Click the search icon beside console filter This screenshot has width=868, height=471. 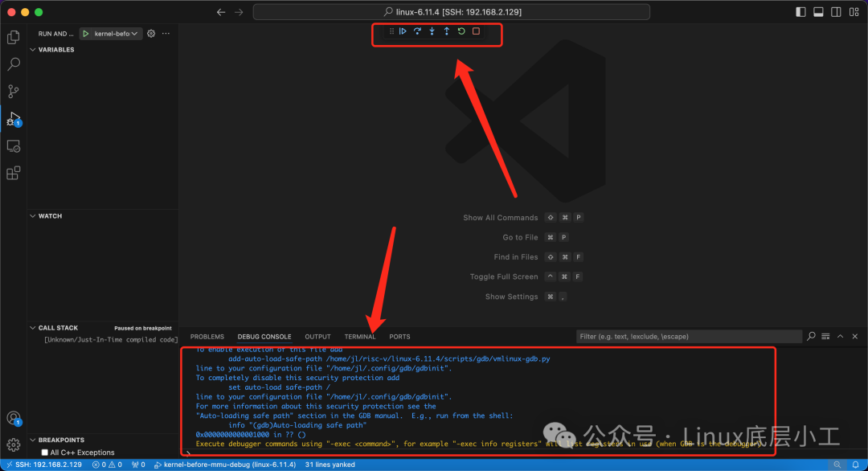tap(811, 337)
